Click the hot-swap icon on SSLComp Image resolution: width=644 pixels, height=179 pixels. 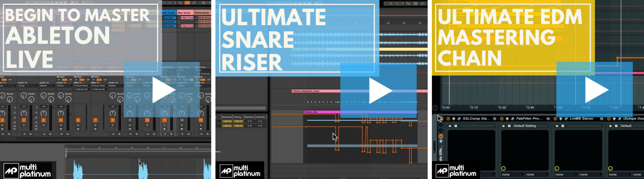point(495,119)
